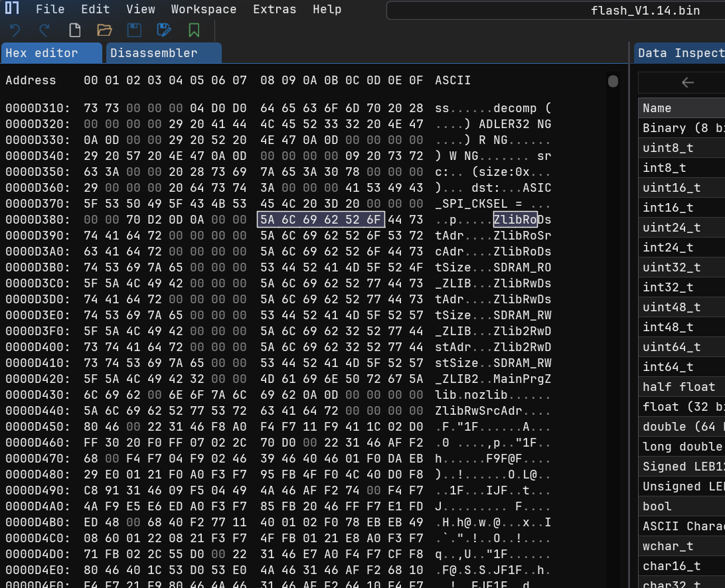Switch to the Disassembler tab

(153, 52)
